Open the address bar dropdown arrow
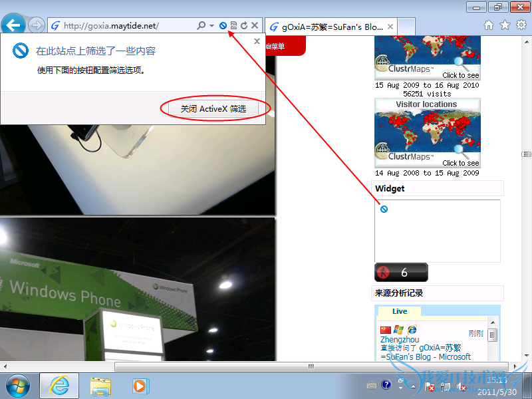 click(211, 25)
